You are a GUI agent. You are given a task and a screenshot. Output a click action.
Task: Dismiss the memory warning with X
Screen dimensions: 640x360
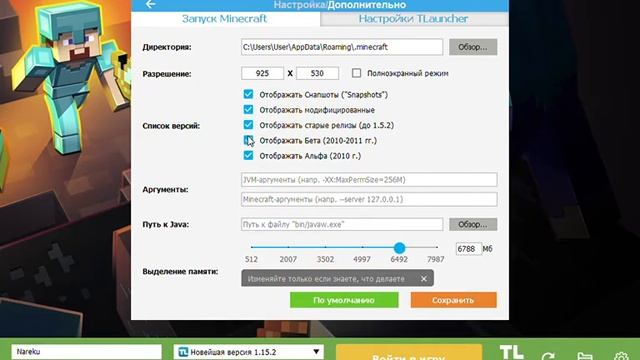[x=424, y=279]
